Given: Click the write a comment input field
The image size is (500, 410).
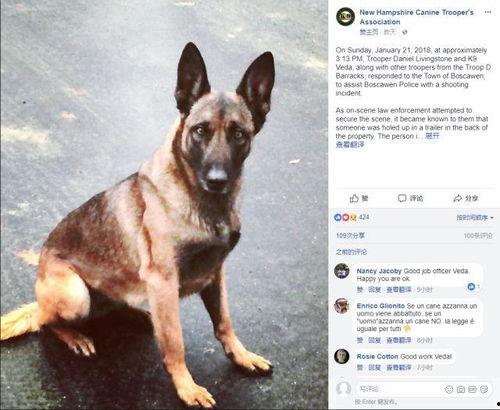Looking at the screenshot, I should (x=400, y=389).
